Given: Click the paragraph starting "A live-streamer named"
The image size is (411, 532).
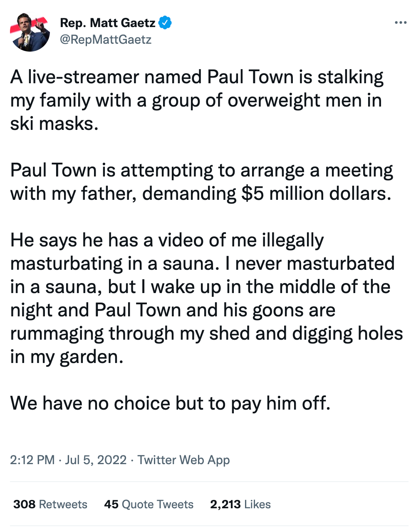Looking at the screenshot, I should (196, 77).
